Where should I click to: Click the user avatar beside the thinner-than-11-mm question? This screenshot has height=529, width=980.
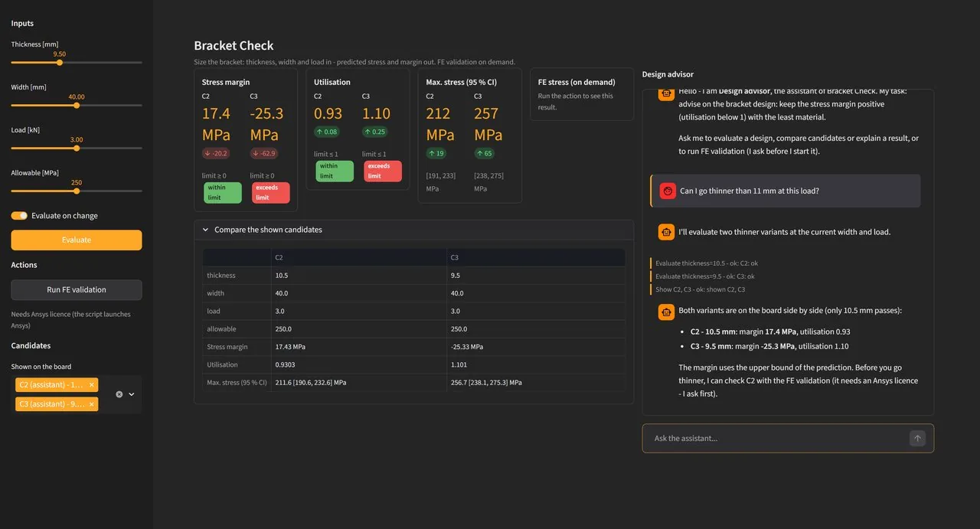[668, 191]
